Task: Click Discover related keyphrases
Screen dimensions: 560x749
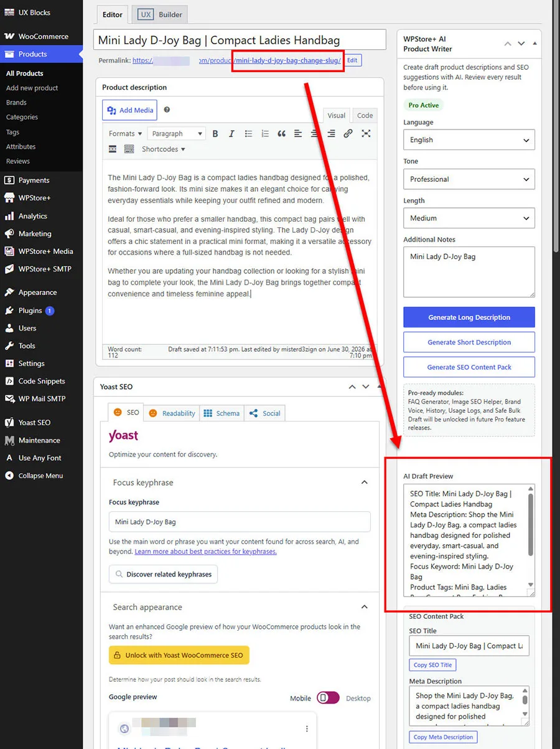Action: click(x=163, y=574)
